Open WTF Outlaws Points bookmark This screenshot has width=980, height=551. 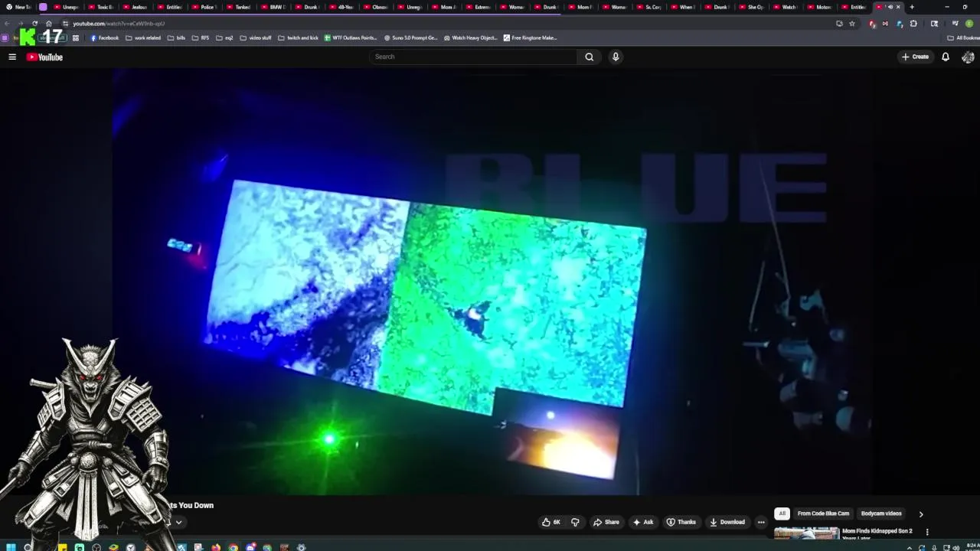351,37
